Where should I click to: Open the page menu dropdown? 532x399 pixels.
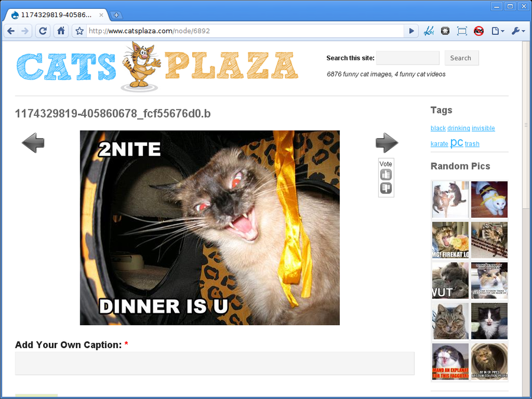[498, 31]
